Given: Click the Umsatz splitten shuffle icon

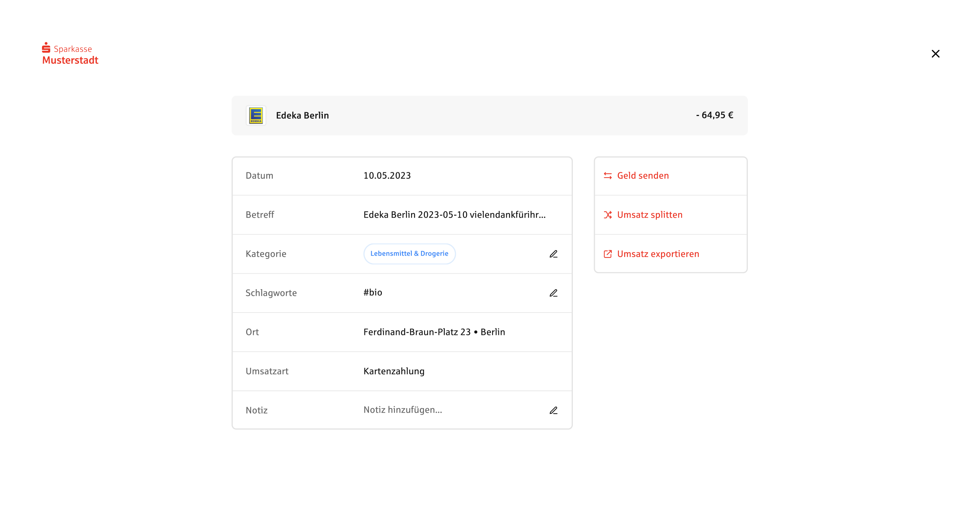Looking at the screenshot, I should 608,215.
